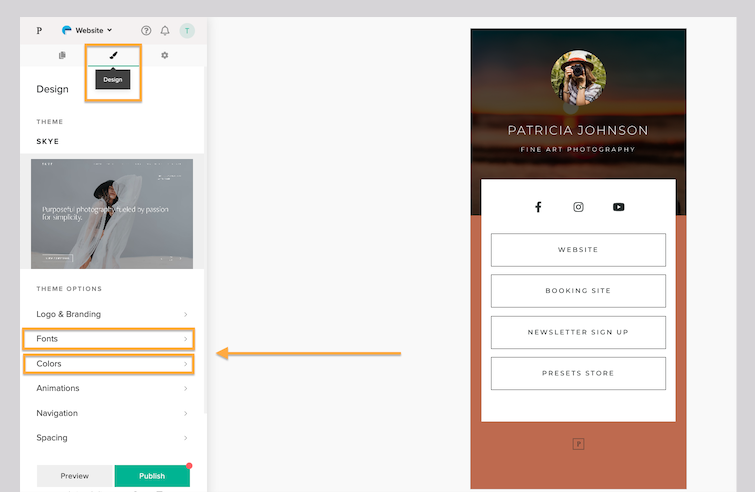Click the BOOKING SITE link button
This screenshot has height=492, width=755.
click(x=578, y=291)
